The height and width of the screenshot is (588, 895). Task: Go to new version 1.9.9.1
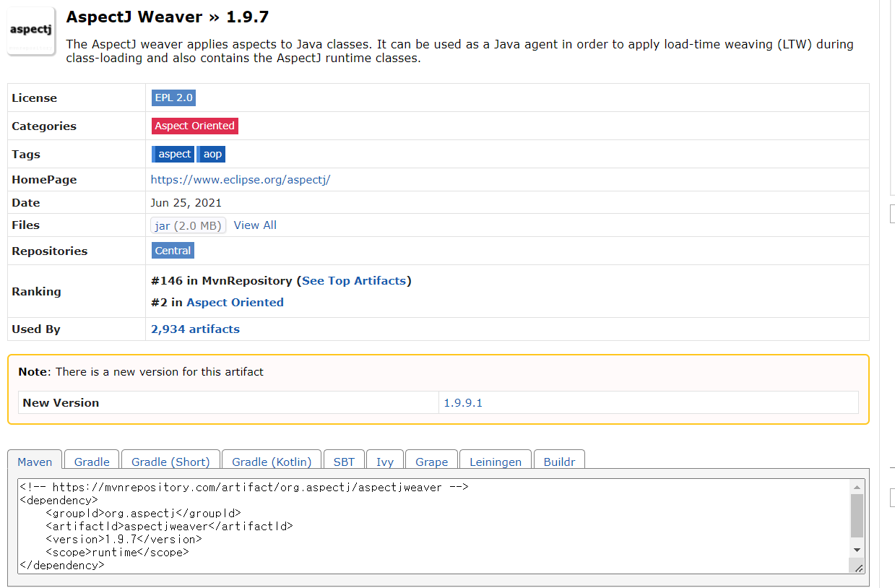click(x=463, y=402)
